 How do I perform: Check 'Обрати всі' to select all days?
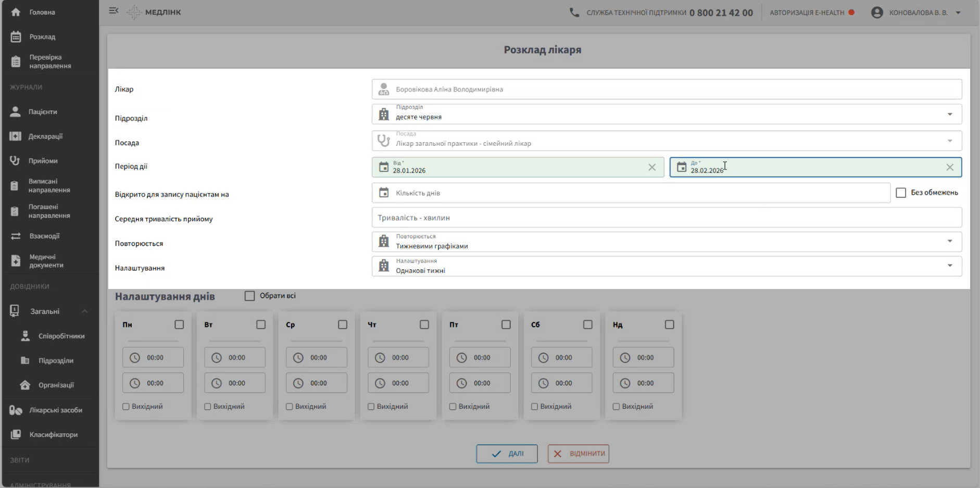250,296
